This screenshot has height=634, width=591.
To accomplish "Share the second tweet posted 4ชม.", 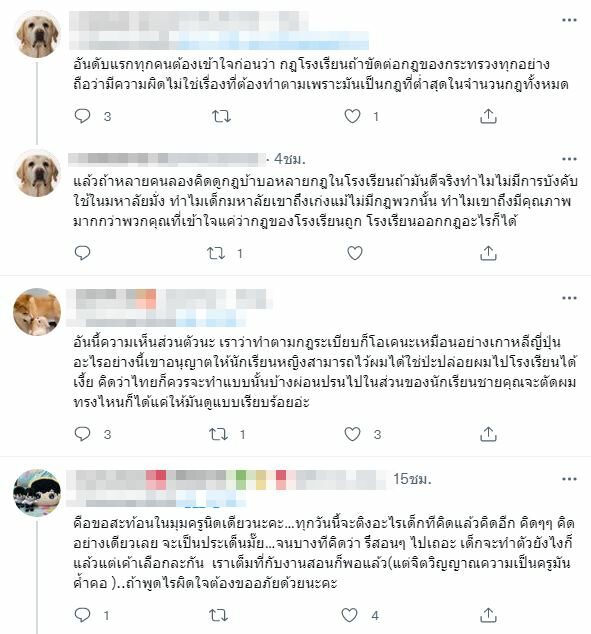I will tap(488, 253).
